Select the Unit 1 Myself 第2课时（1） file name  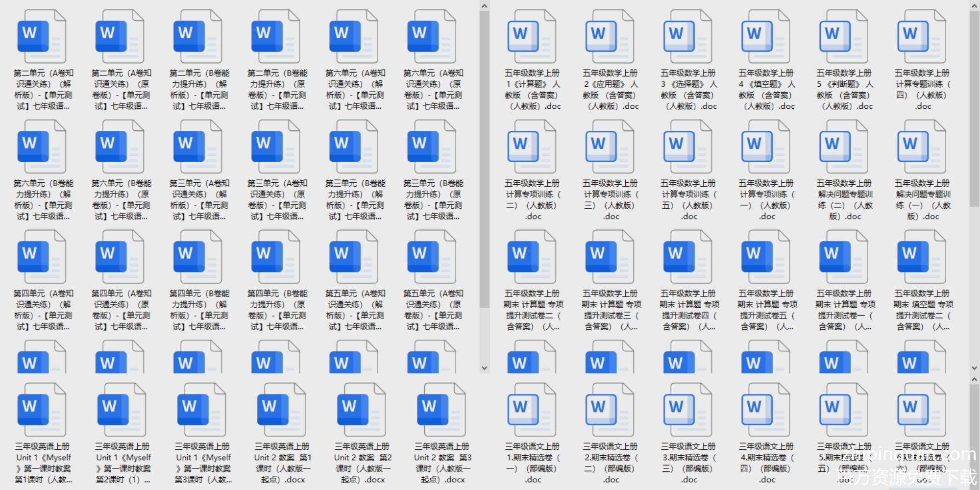pos(123,463)
